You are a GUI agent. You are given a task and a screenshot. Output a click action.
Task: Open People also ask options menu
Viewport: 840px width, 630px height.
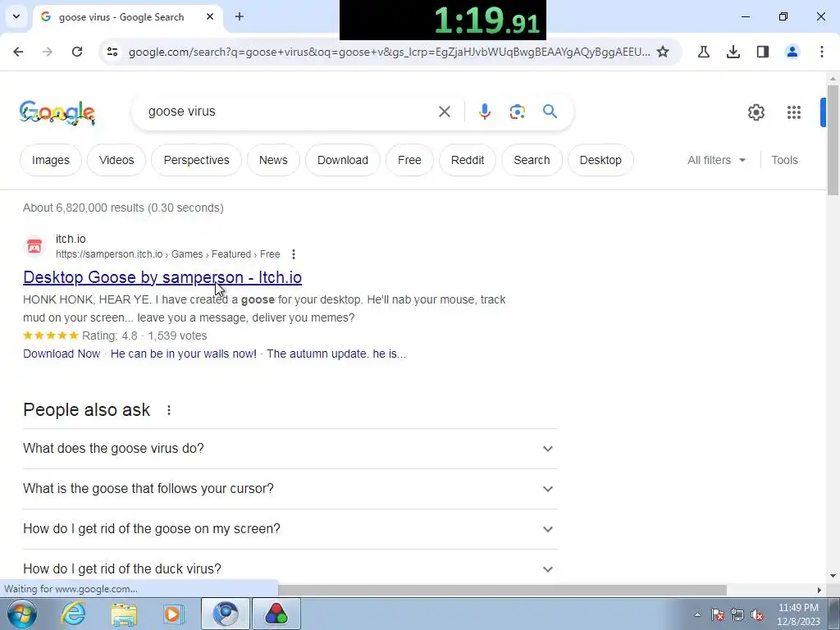click(169, 410)
